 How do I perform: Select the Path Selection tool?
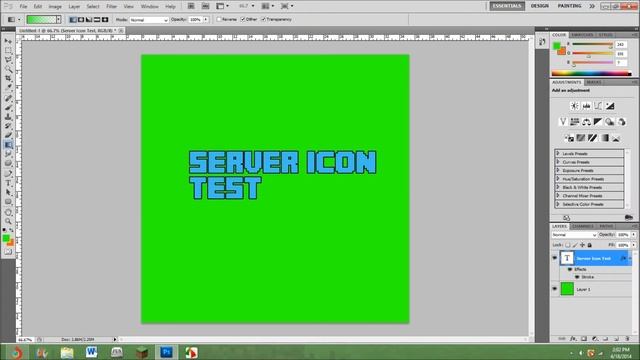pos(8,192)
